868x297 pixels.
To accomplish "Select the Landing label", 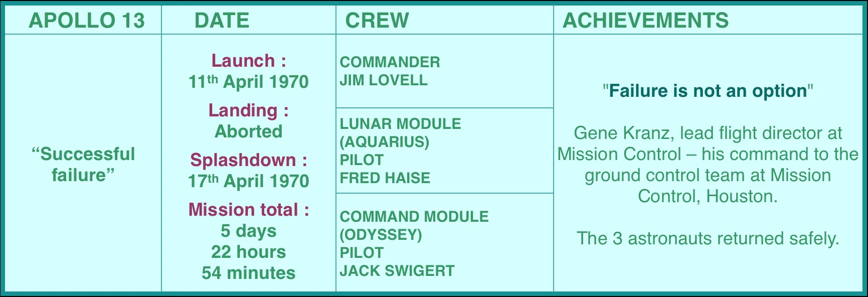I will click(x=249, y=110).
